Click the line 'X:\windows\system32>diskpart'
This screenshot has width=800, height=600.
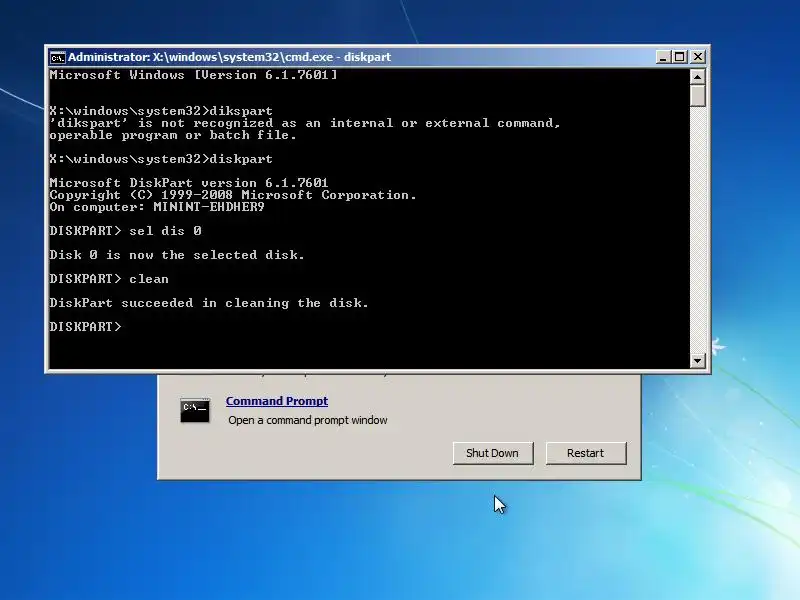[161, 159]
